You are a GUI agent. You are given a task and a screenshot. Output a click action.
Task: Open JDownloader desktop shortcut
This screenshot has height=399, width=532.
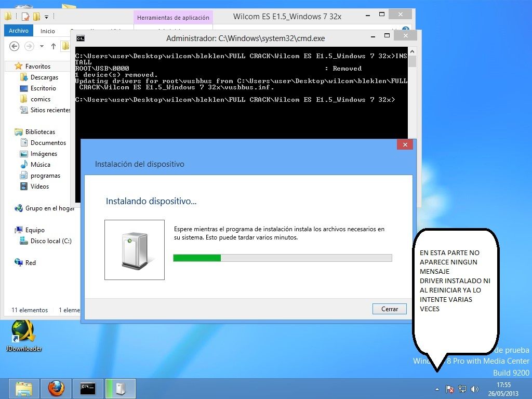point(24,336)
